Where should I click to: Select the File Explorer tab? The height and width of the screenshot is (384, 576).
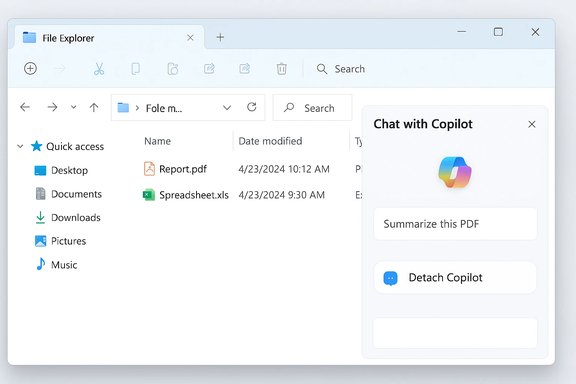(x=109, y=37)
